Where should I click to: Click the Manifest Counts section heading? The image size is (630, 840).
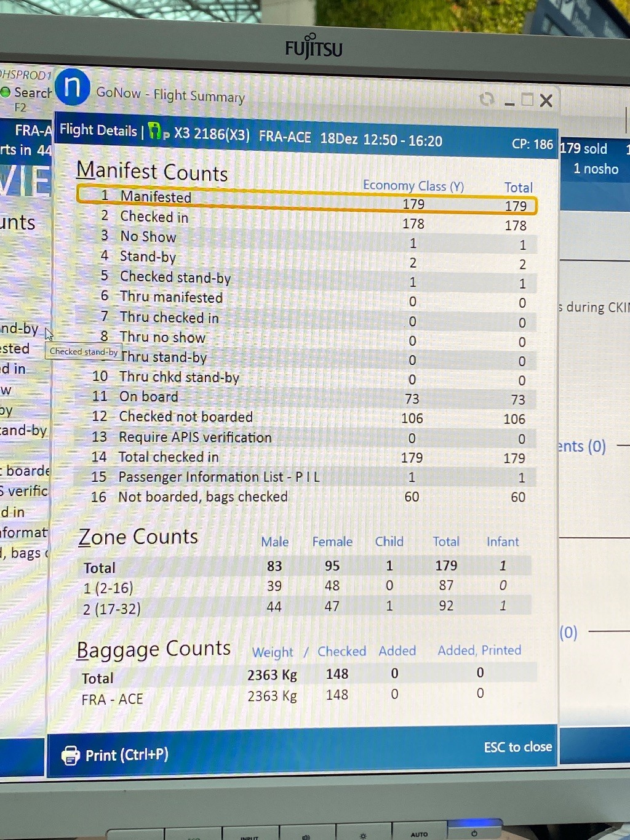tap(152, 172)
